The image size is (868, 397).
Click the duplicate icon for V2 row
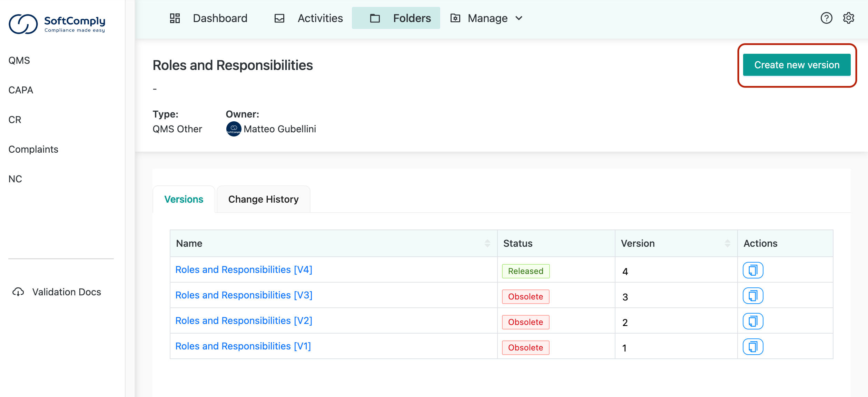pyautogui.click(x=753, y=321)
